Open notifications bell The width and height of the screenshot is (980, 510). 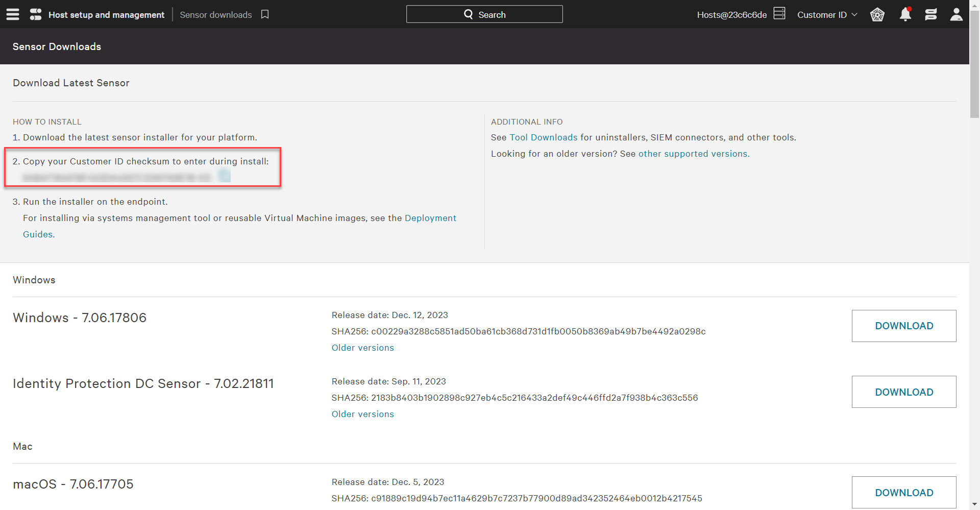click(905, 14)
